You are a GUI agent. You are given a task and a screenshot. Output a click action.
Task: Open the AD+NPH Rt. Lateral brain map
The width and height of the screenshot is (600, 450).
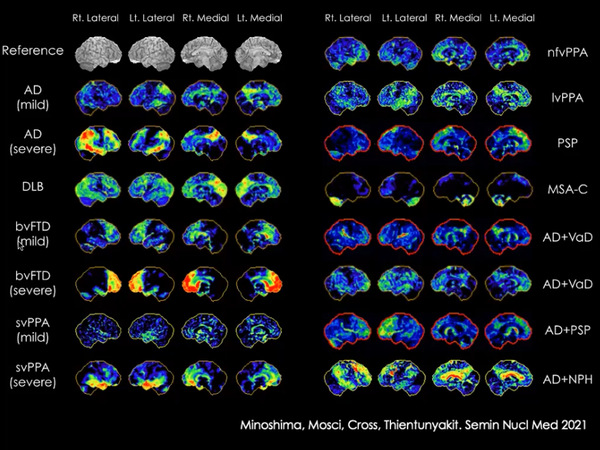pos(347,377)
